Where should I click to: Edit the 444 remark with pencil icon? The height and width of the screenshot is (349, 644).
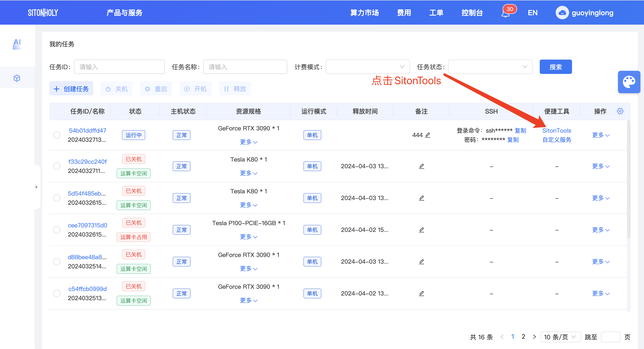(428, 135)
